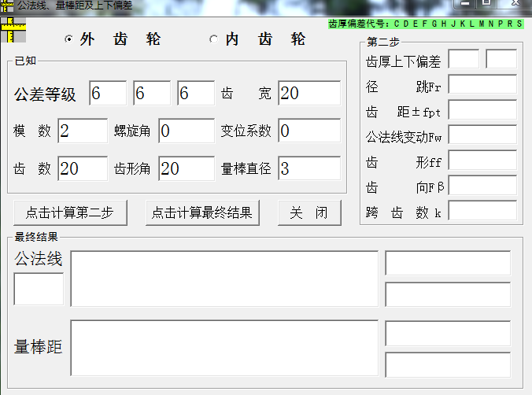Image resolution: width=532 pixels, height=395 pixels.
Task: Click the 点击计算第二步 button
Action: click(70, 212)
